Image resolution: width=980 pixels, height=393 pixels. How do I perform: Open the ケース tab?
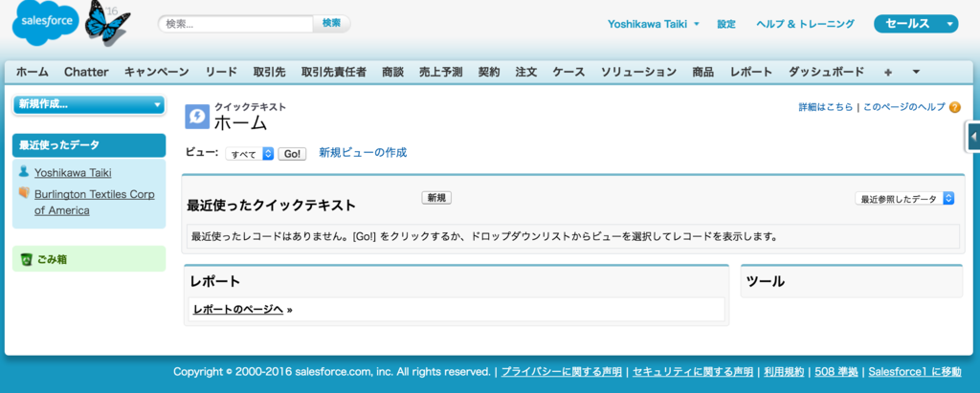568,72
